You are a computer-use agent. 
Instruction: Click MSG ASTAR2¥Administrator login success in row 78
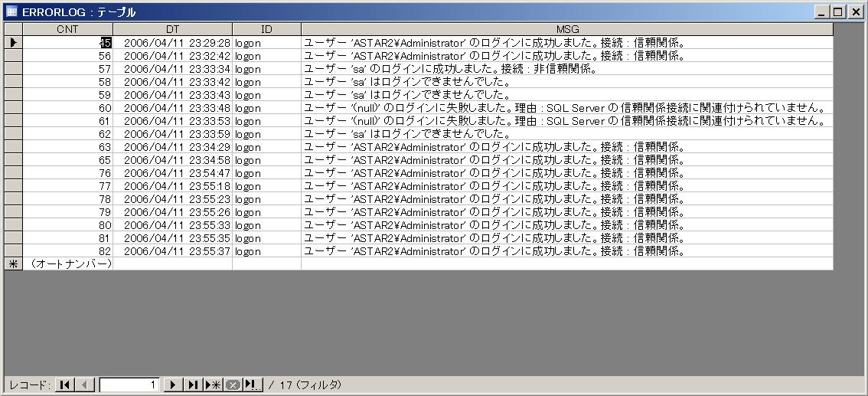click(567, 199)
